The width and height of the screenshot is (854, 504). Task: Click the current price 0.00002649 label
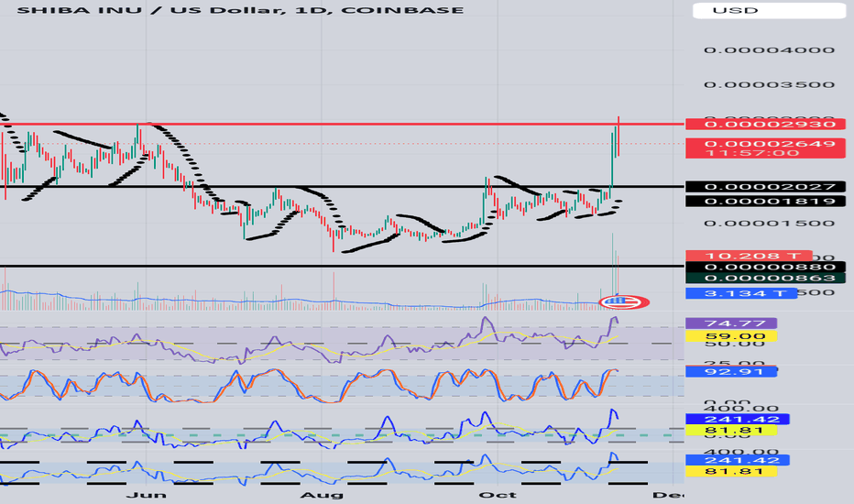[x=765, y=148]
